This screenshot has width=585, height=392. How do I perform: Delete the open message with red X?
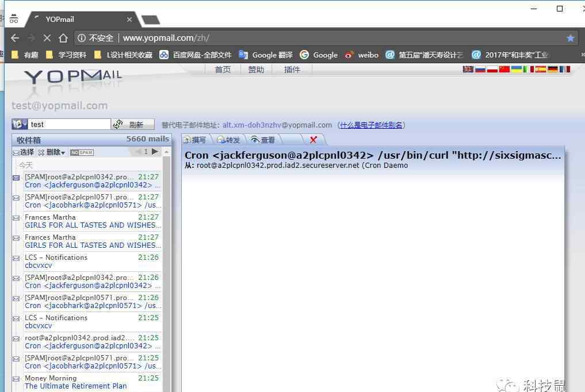pos(313,140)
